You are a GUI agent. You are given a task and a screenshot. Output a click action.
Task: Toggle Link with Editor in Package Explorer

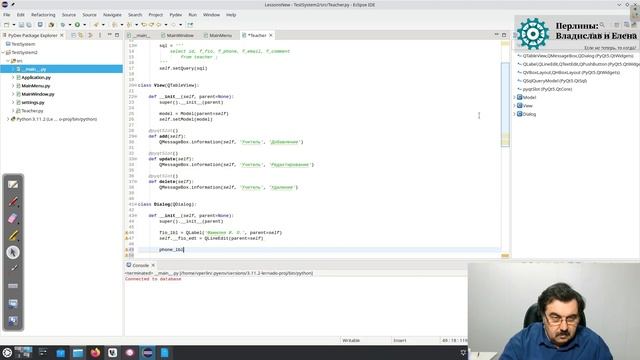point(81,35)
